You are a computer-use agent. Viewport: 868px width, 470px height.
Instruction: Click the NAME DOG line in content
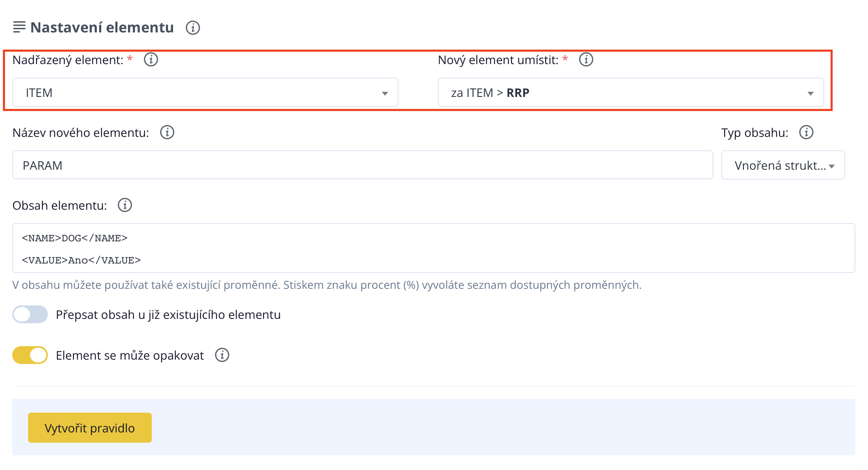coord(75,238)
